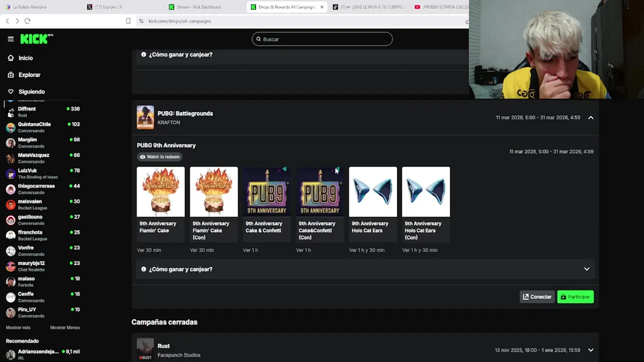Screen dimensions: 644x362
Task: Click the PUBG: Battlegrounds game thumbnail
Action: [x=145, y=117]
